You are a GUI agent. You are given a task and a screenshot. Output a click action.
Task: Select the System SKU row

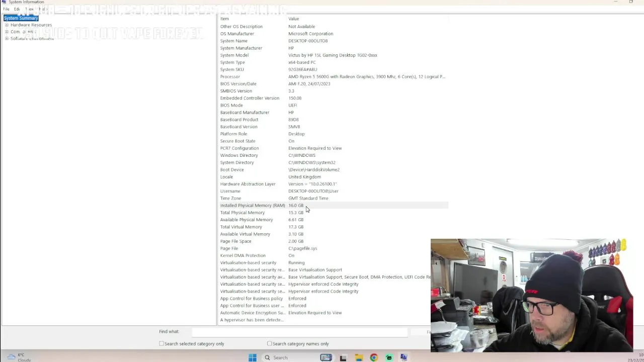[x=333, y=69]
